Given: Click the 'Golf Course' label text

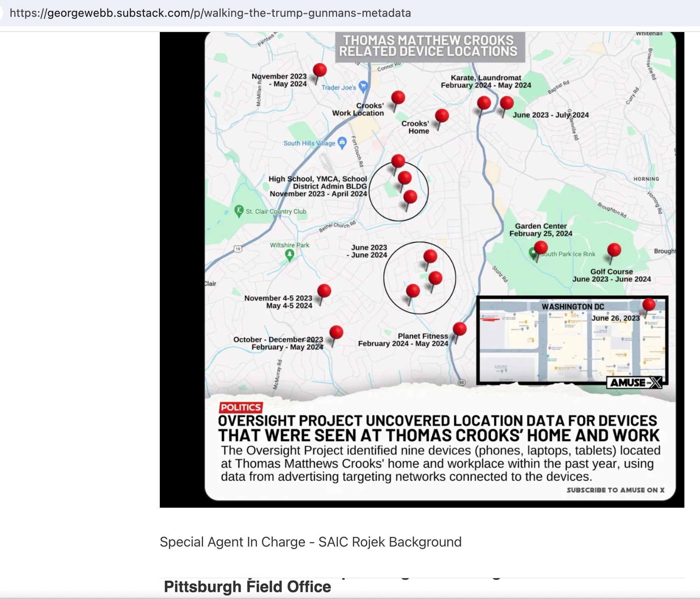Looking at the screenshot, I should coord(611,271).
